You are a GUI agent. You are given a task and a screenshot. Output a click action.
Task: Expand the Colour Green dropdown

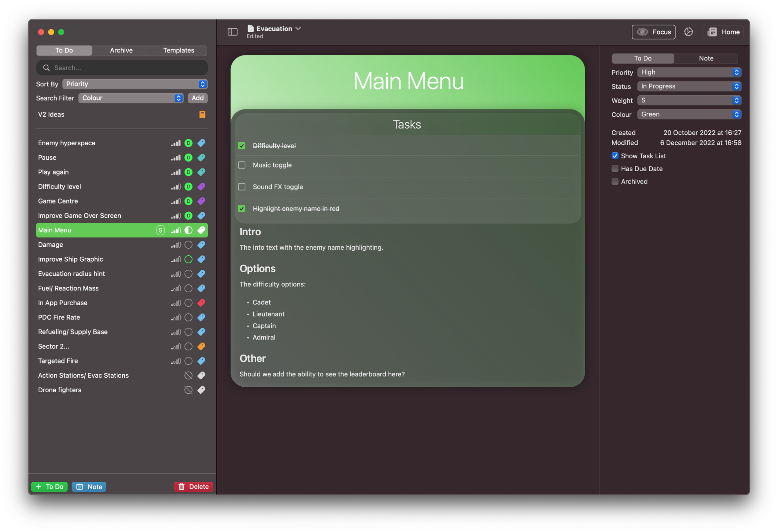(689, 114)
